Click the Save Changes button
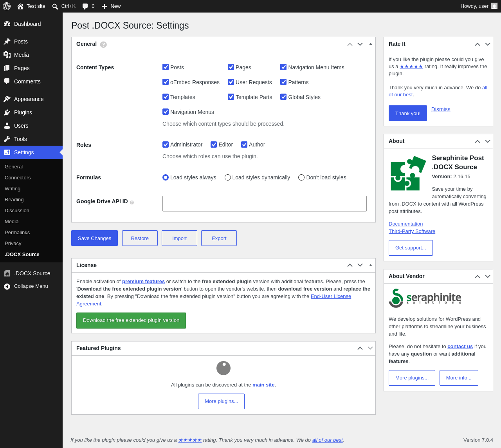 94,238
